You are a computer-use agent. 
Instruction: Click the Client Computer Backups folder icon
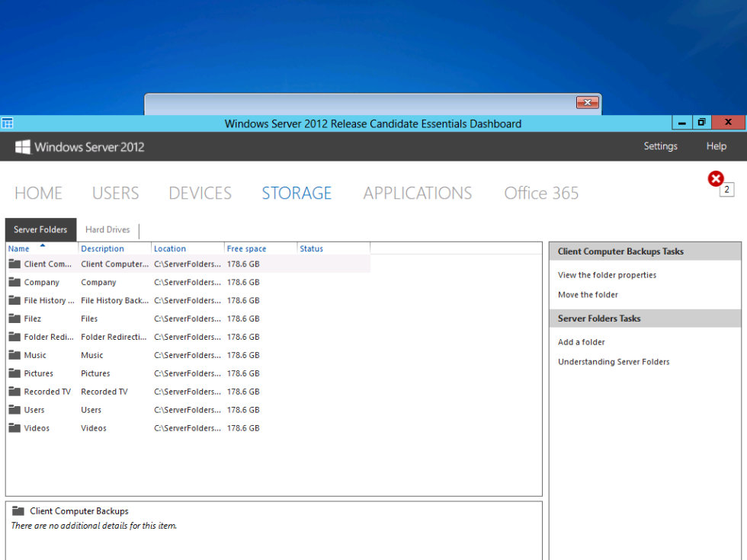click(x=15, y=264)
